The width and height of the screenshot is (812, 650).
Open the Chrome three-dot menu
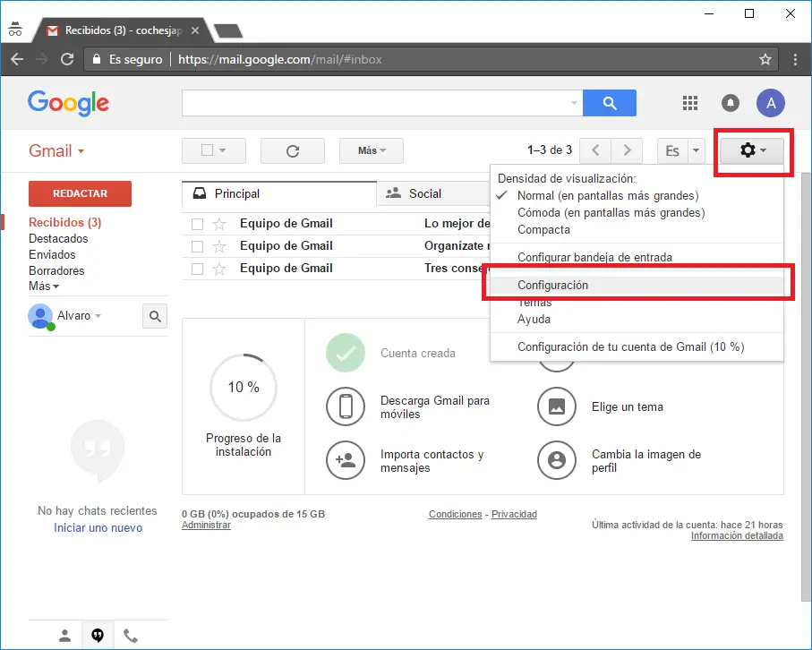[x=795, y=60]
